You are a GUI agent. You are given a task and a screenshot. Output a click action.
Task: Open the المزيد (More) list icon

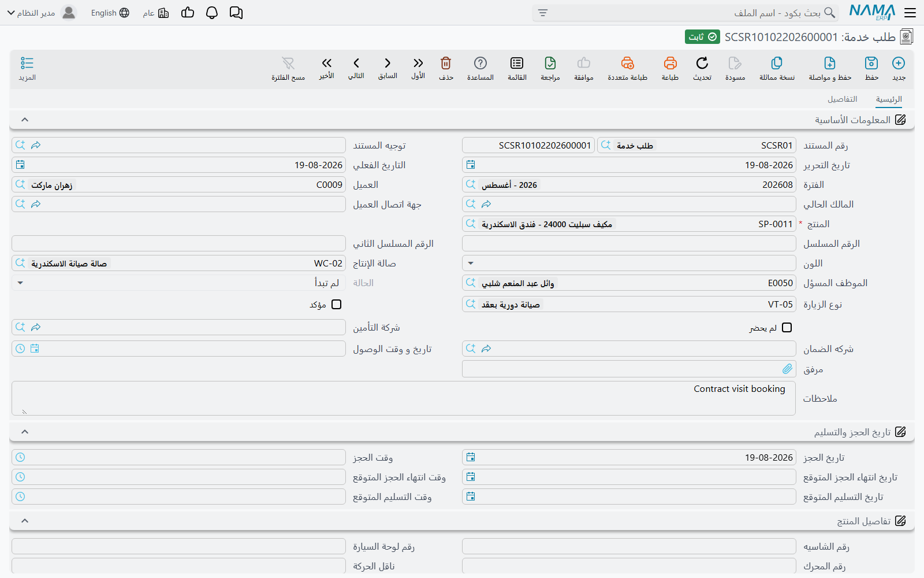pyautogui.click(x=27, y=63)
